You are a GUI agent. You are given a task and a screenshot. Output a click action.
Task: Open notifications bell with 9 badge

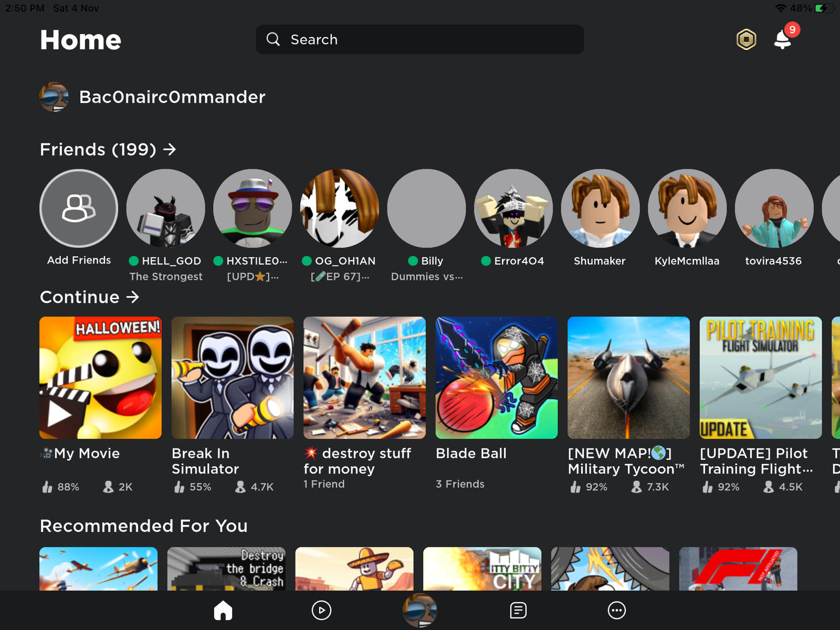[x=782, y=39]
